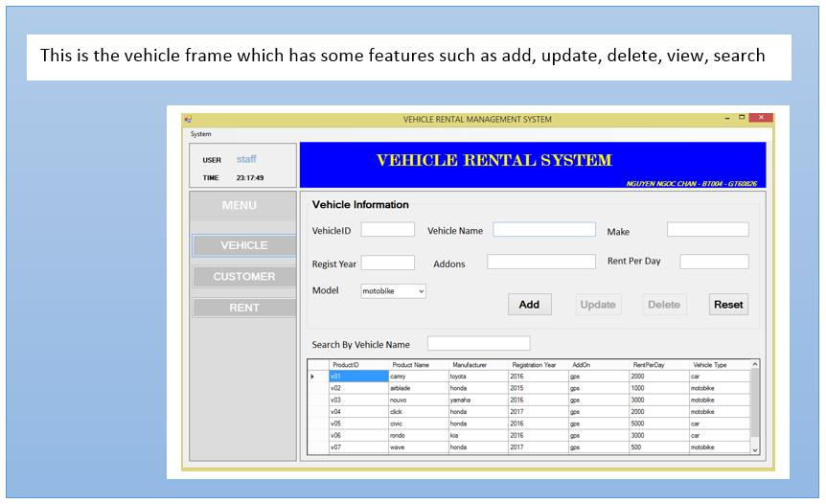Open the System menu
The image size is (826, 504).
[200, 134]
